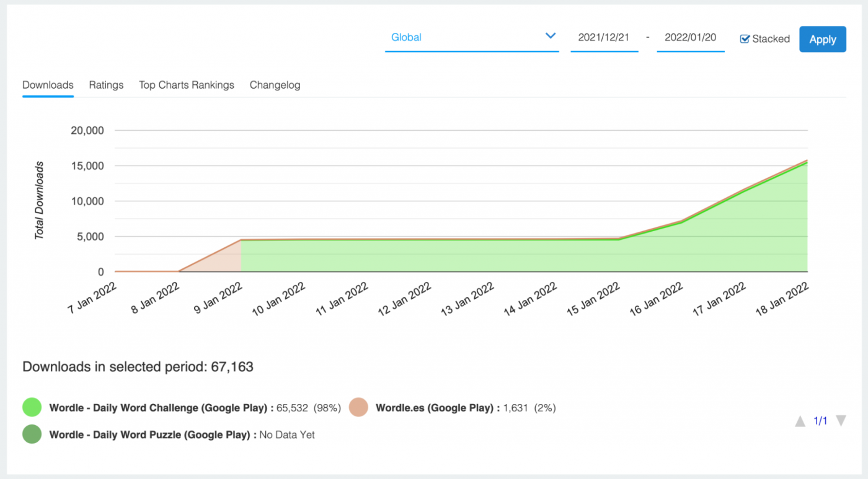Image resolution: width=868 pixels, height=479 pixels.
Task: Click the Global dropdown chevron arrow
Action: click(x=550, y=36)
